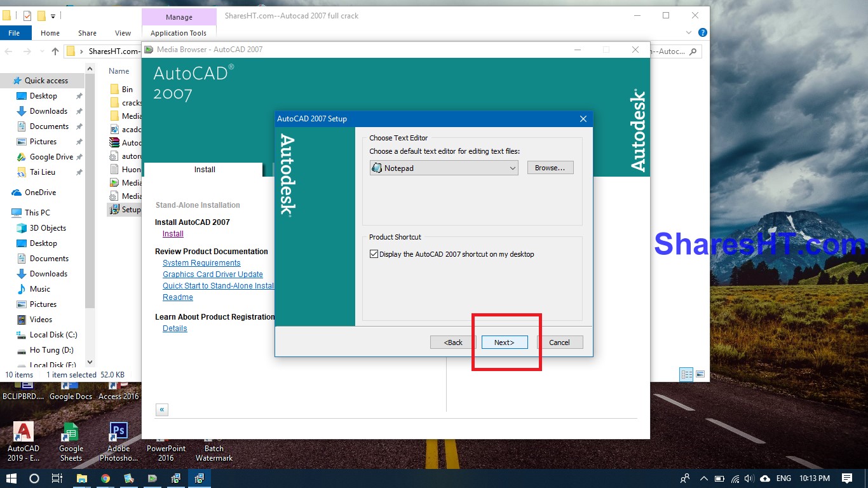Open Tai Lieu folder in navigation pane

click(43, 172)
